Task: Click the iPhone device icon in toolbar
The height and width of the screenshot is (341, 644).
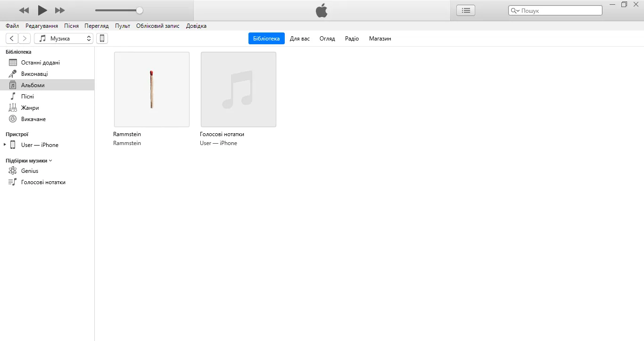Action: [102, 39]
